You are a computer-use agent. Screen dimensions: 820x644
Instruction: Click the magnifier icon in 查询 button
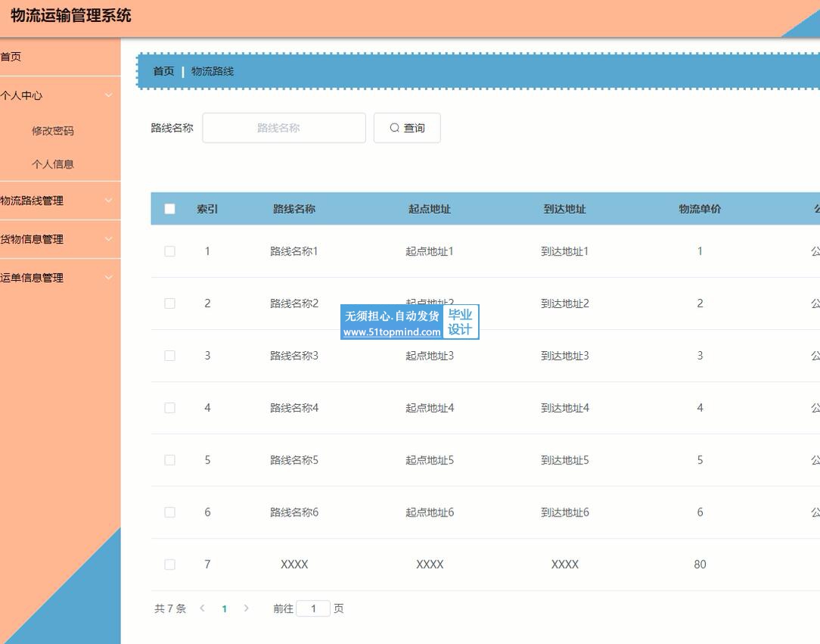point(394,128)
